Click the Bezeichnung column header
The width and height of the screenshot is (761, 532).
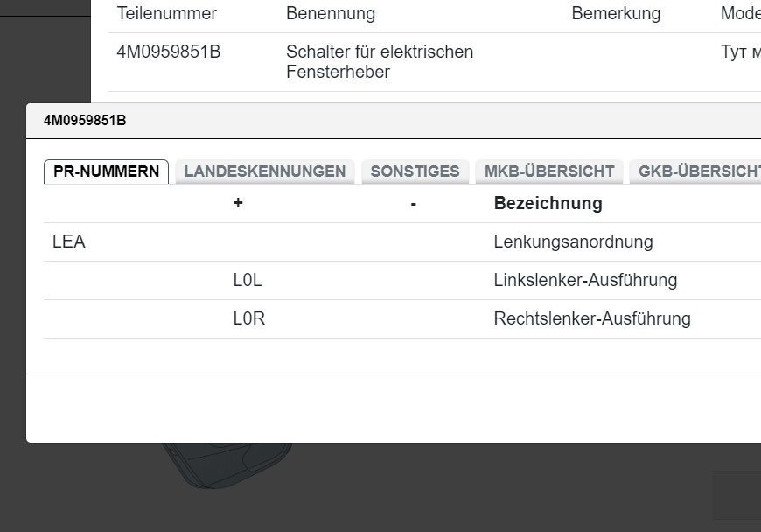coord(548,204)
